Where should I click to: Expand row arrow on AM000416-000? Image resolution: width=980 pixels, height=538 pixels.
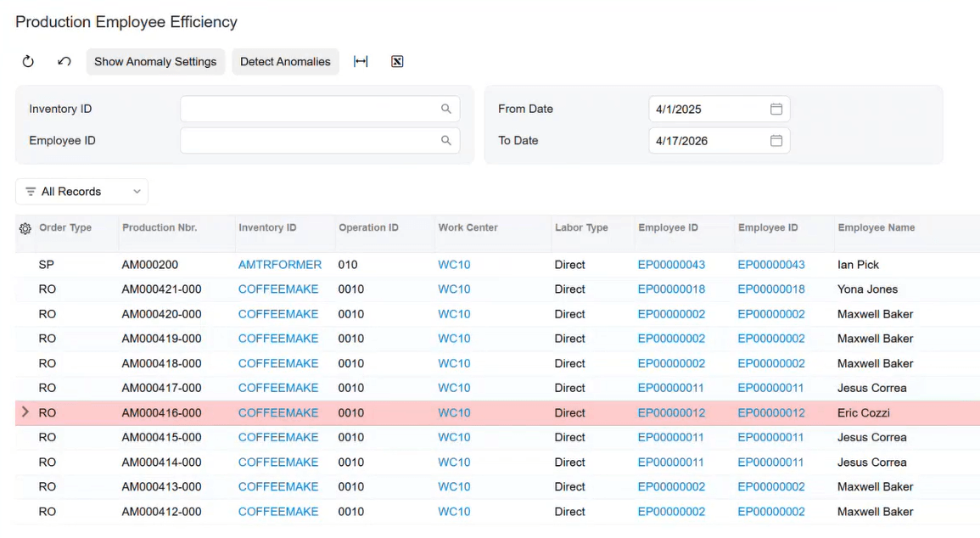point(25,412)
